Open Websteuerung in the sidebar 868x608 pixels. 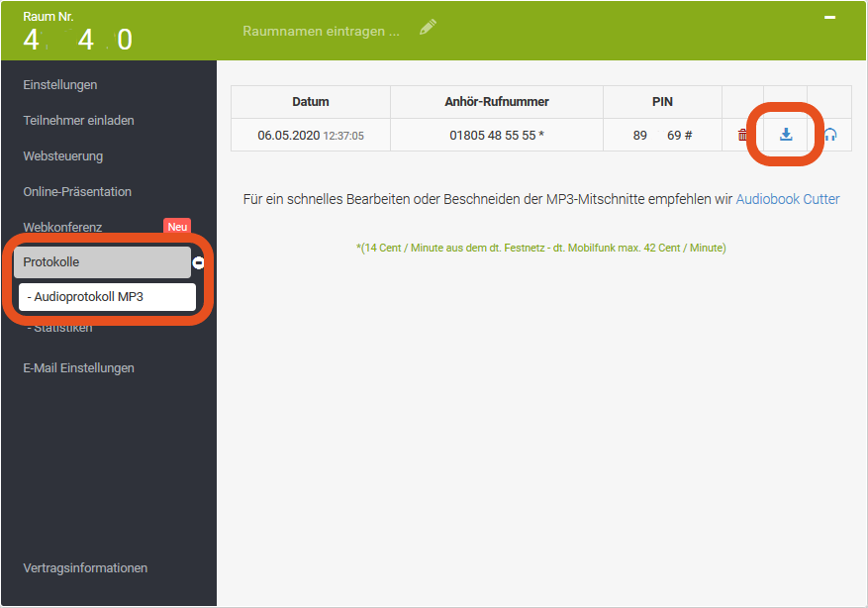(x=62, y=156)
